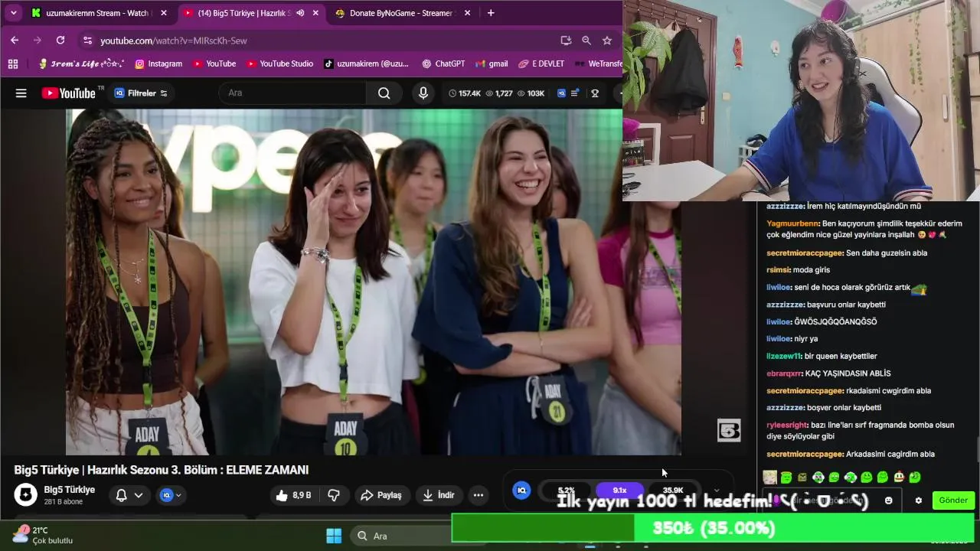Click chat username ebrarqxrr
The width and height of the screenshot is (980, 551).
click(784, 373)
